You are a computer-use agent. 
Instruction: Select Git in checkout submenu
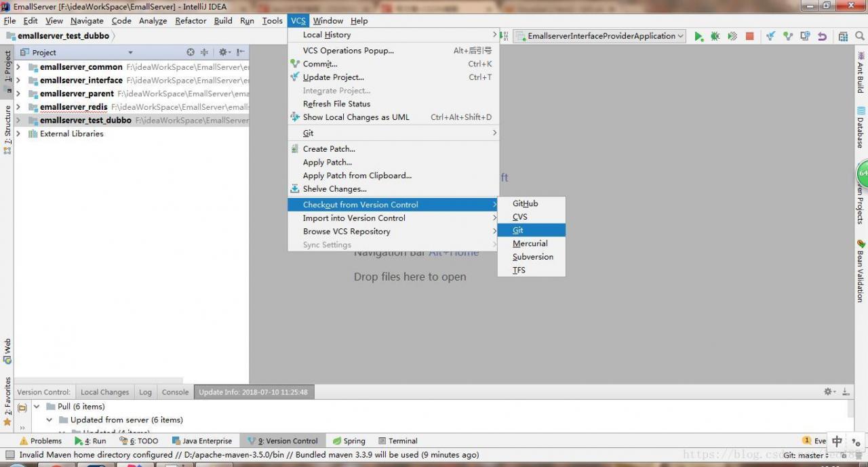(532, 230)
